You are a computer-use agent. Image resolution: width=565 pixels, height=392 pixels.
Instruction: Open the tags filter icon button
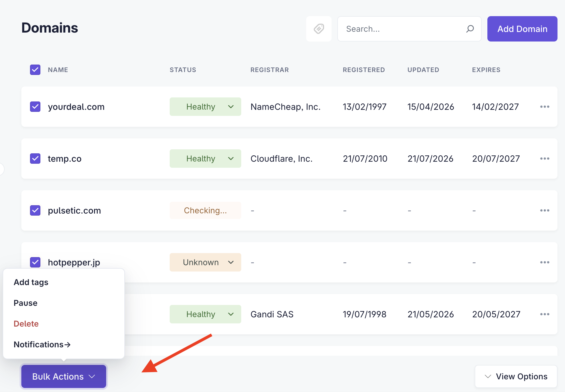[x=319, y=29]
